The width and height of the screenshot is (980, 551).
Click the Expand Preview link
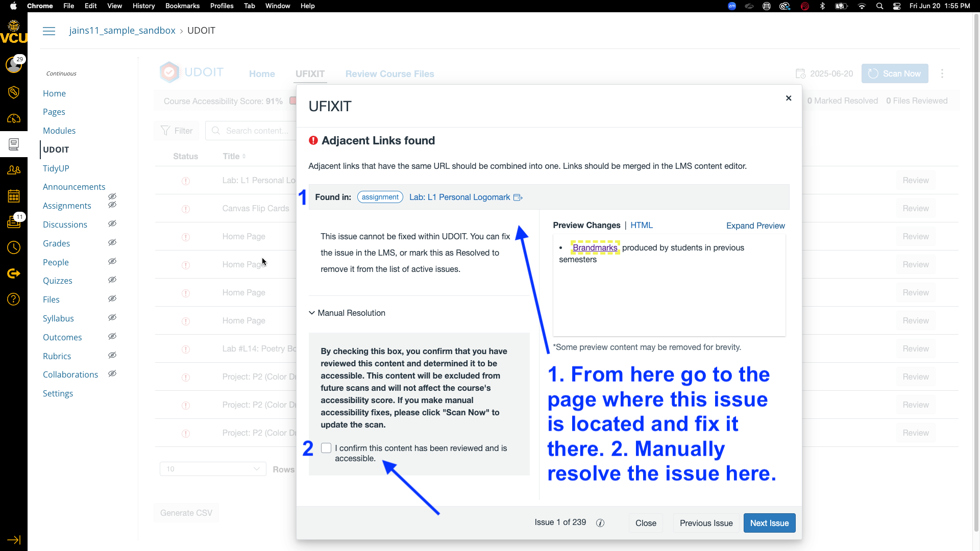tap(755, 226)
